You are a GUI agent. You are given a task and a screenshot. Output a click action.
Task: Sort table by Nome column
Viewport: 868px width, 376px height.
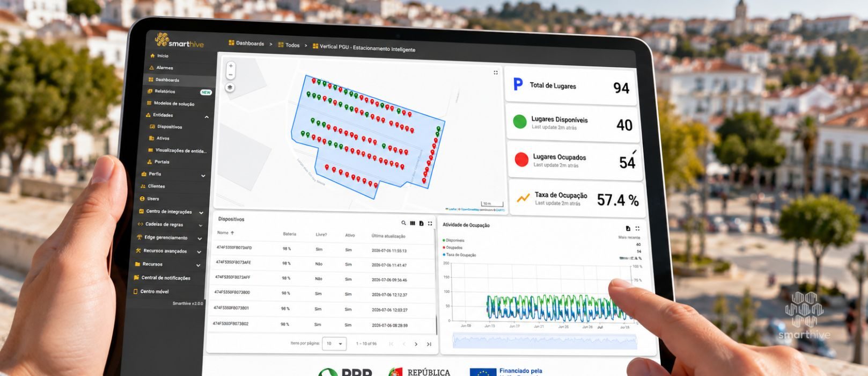(225, 233)
